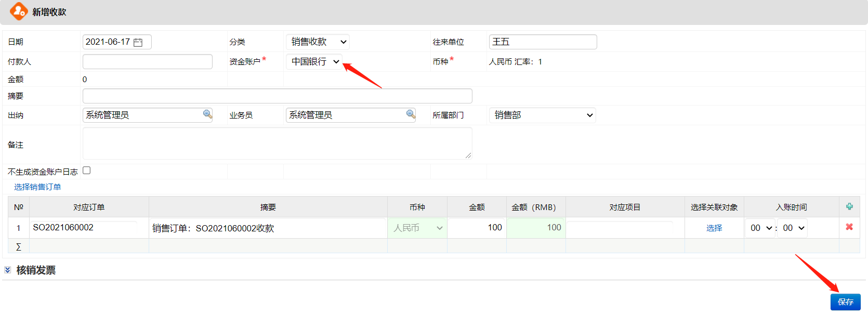Focus the 日期 field showing 2021-06-17
This screenshot has width=868, height=313.
click(117, 42)
